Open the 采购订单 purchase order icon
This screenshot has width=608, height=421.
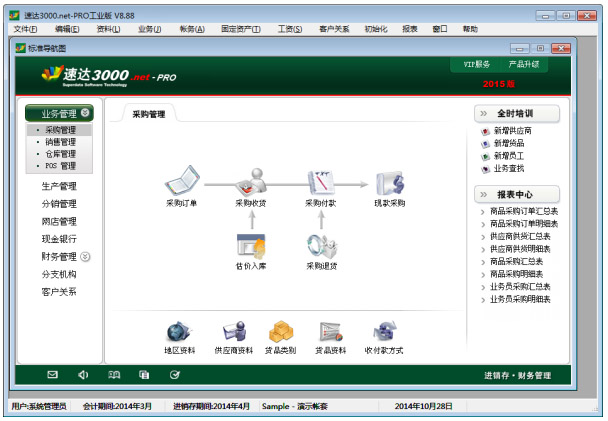coord(182,181)
